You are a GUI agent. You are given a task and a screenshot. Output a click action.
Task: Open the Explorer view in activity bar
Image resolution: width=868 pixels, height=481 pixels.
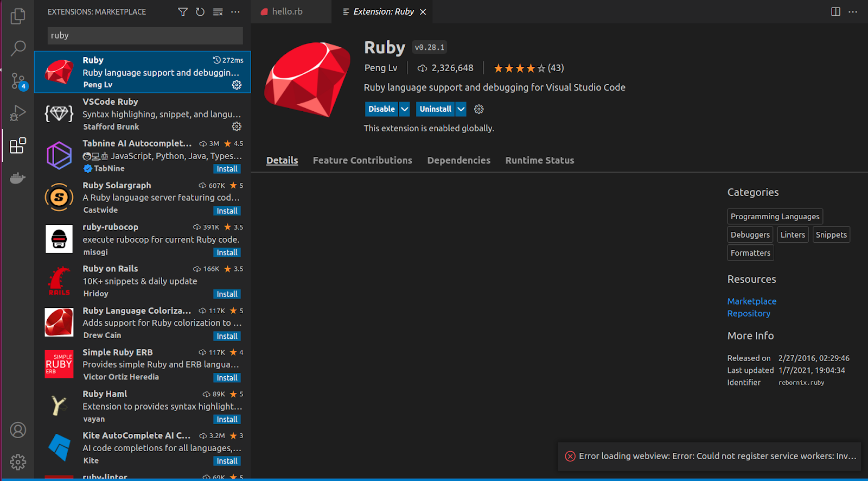(18, 16)
